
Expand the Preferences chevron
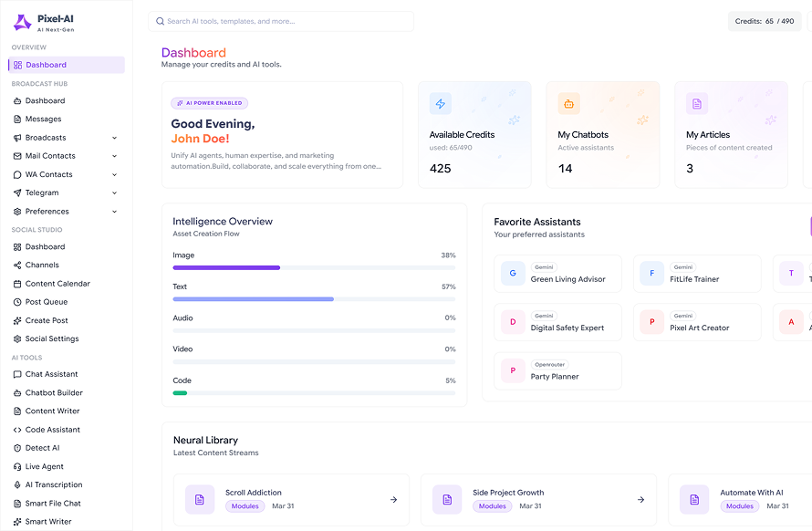click(x=114, y=212)
